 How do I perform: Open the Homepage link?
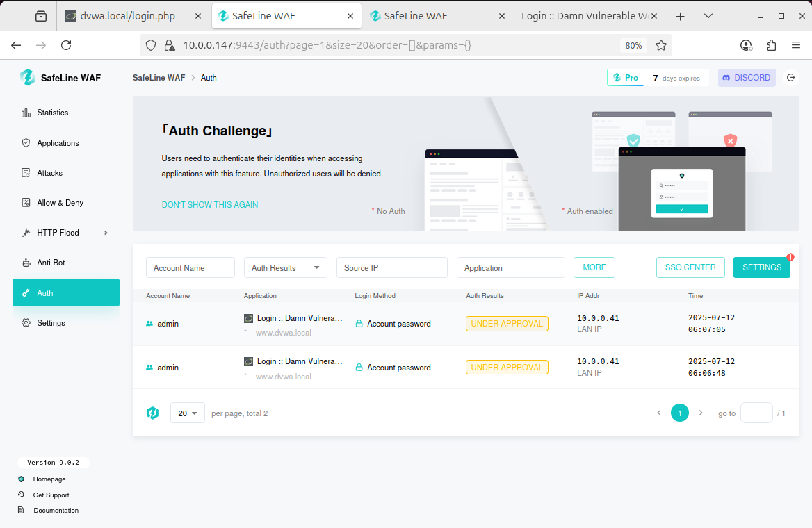49,479
